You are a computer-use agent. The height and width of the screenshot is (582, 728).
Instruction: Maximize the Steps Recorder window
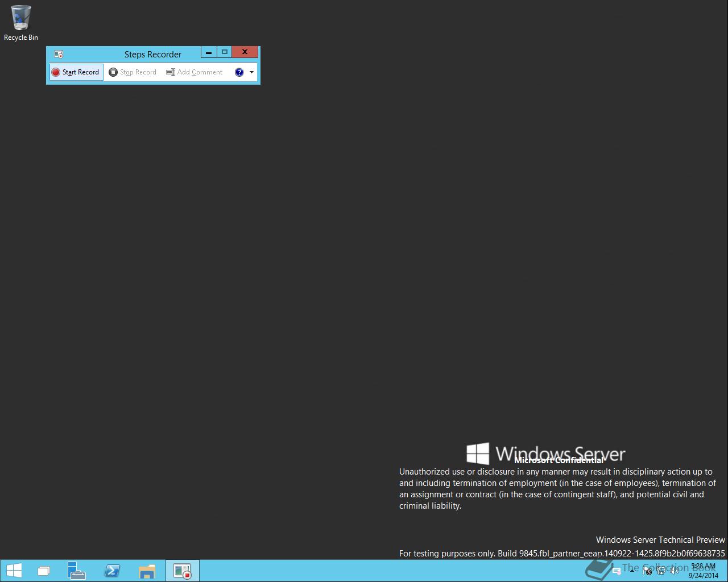(x=225, y=52)
